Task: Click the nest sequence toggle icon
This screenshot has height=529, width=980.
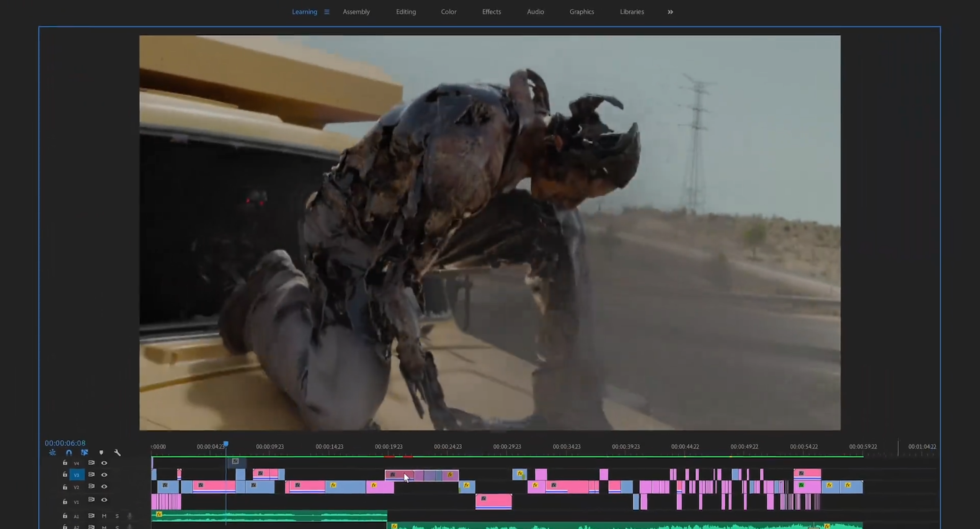Action: click(x=52, y=452)
